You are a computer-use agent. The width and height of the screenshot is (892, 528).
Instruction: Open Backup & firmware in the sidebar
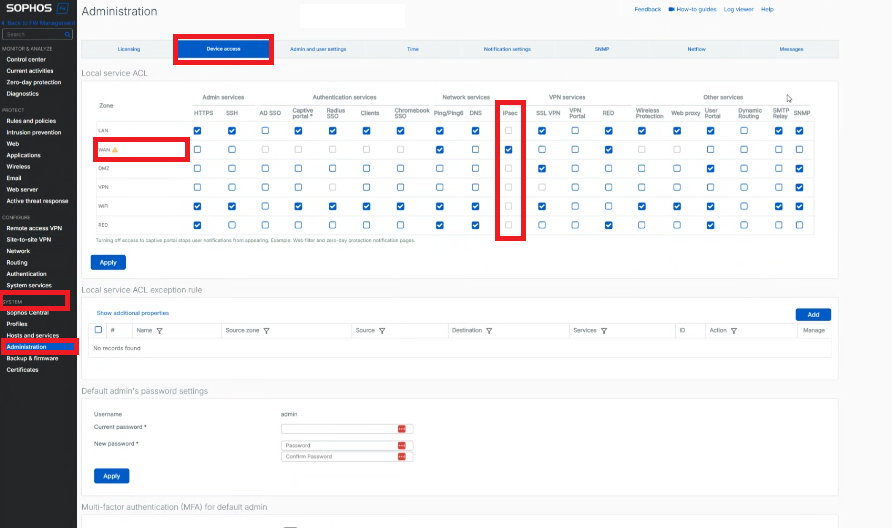click(x=32, y=358)
